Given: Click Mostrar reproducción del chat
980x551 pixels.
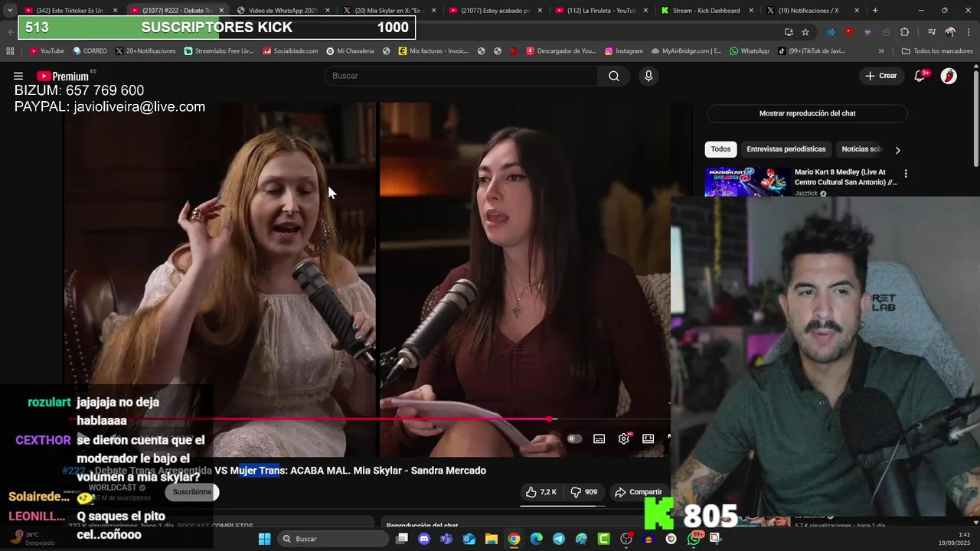Looking at the screenshot, I should tap(807, 113).
